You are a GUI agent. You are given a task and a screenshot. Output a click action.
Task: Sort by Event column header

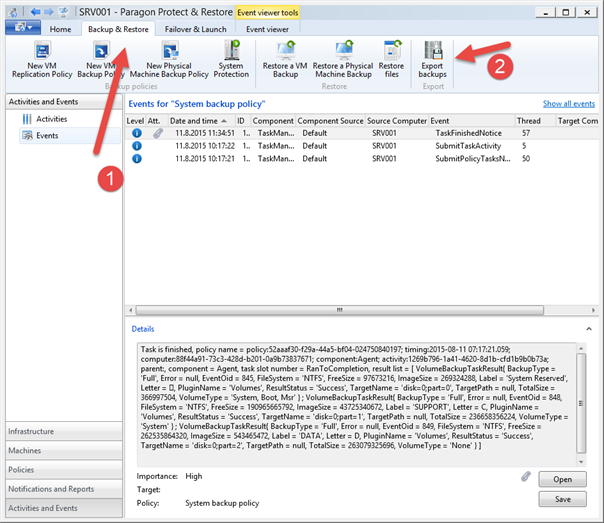tap(471, 121)
